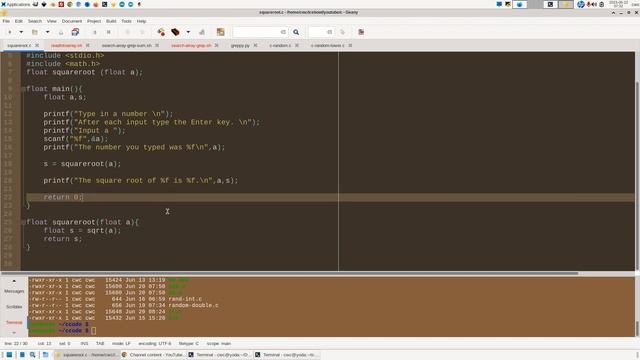Image resolution: width=640 pixels, height=360 pixels.
Task: Open the Build menu
Action: pos(111,21)
